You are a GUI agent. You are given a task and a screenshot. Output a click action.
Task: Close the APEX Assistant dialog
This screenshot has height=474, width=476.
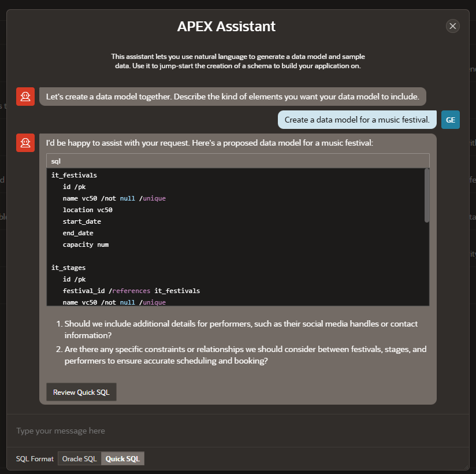[x=452, y=25]
